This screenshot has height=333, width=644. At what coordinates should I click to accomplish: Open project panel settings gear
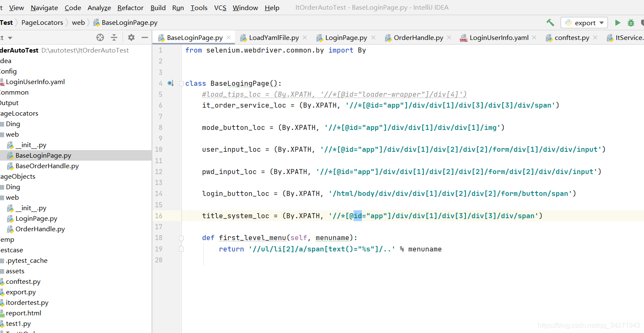[131, 37]
